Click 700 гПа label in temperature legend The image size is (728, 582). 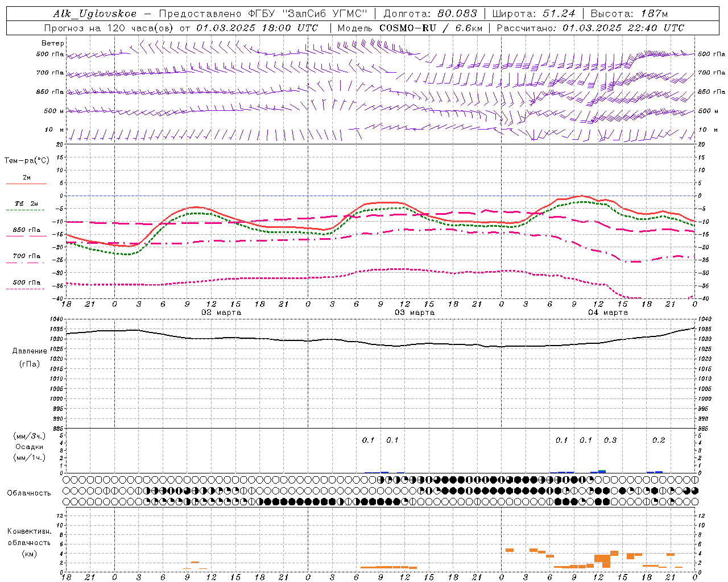27,256
